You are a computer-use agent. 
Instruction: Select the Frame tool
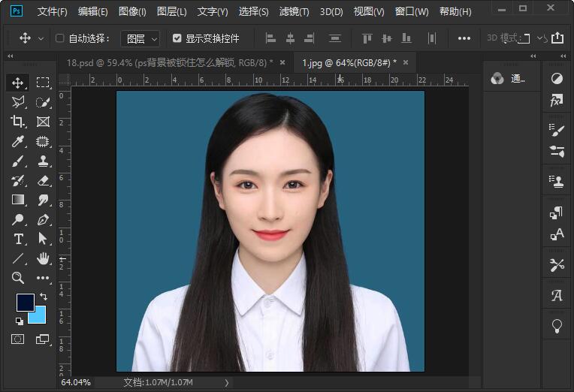click(x=43, y=122)
